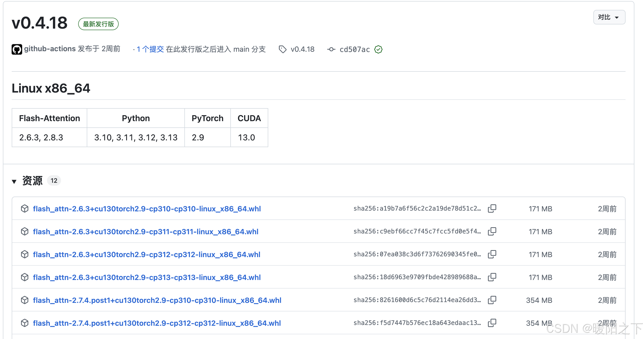Copy sha256 hash for cp312 2.6.3 wheel

492,254
